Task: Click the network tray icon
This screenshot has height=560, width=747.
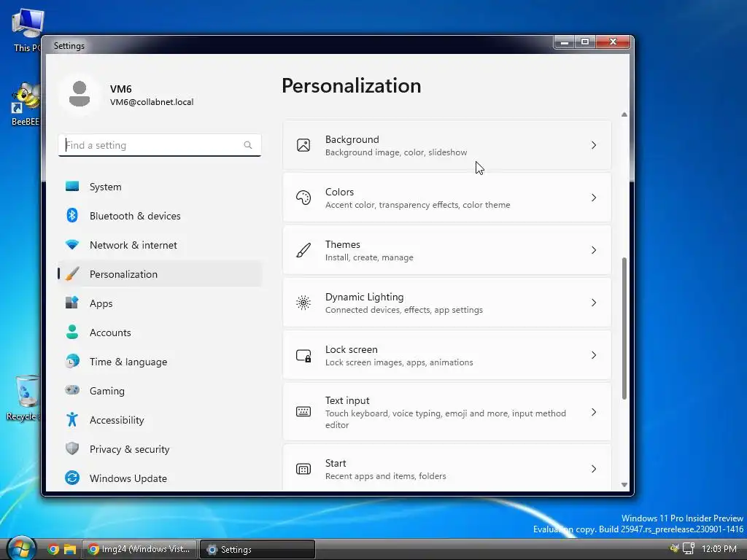Action: 689,548
